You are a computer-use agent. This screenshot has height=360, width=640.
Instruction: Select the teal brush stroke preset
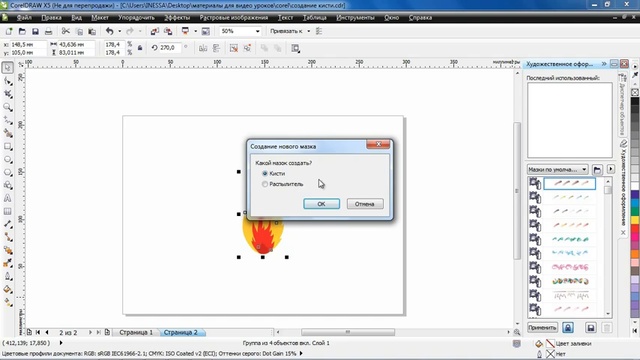pyautogui.click(x=570, y=239)
